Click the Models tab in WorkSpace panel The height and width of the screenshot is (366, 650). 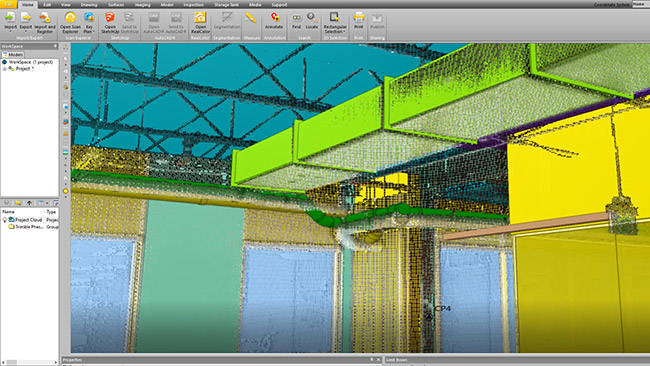click(x=13, y=54)
